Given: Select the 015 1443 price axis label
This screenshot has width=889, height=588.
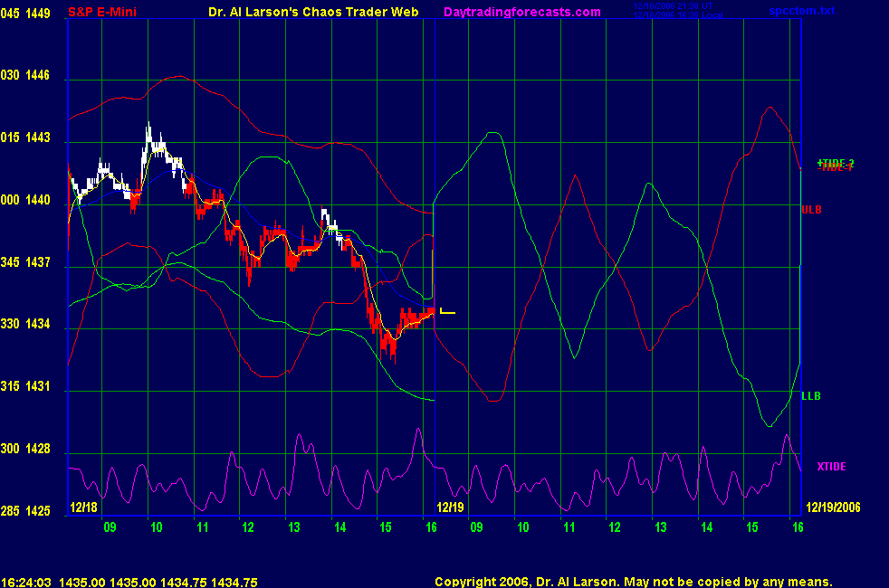Looking at the screenshot, I should 25,138.
